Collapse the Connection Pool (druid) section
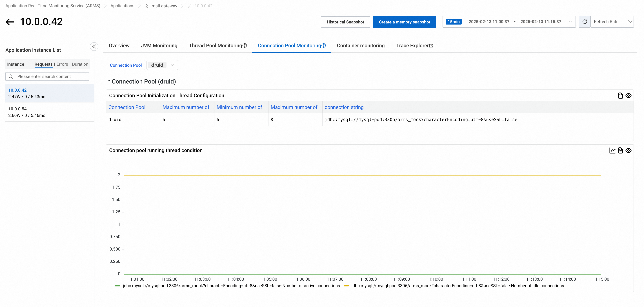The width and height of the screenshot is (644, 307). coord(109,81)
